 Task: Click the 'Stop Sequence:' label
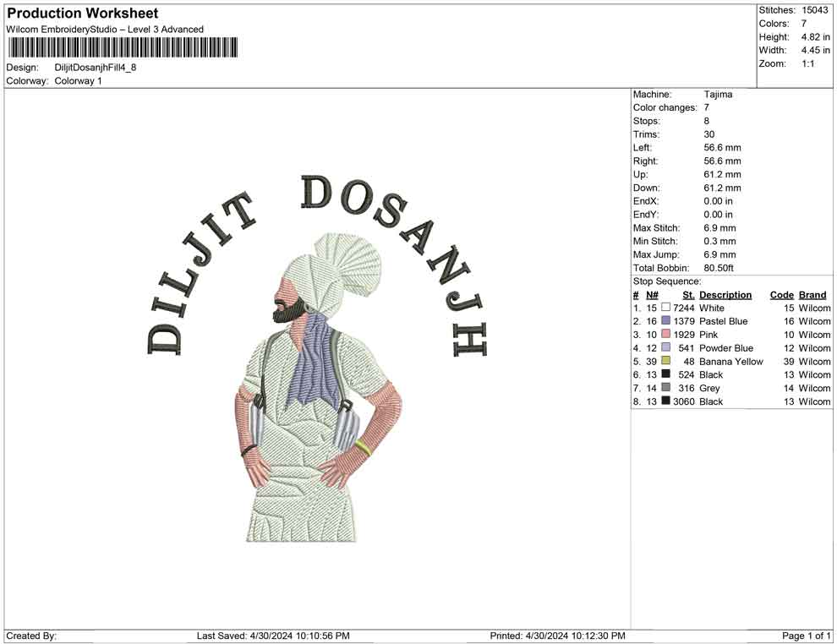coord(667,281)
